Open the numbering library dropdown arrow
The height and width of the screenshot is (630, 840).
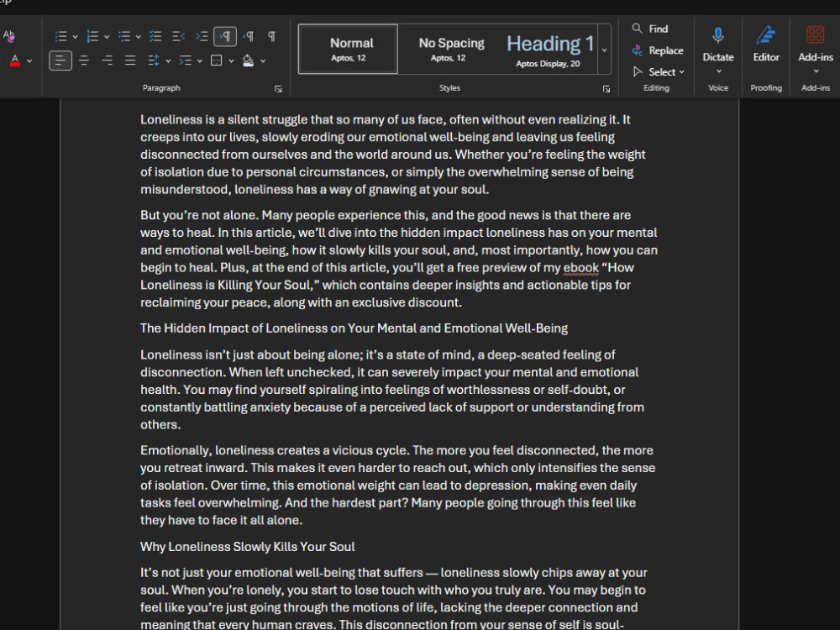[x=107, y=37]
